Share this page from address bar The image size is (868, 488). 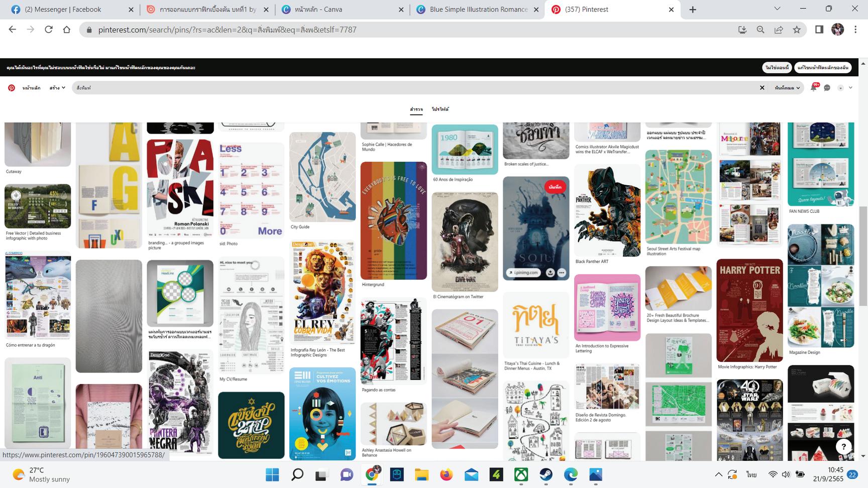click(x=779, y=30)
